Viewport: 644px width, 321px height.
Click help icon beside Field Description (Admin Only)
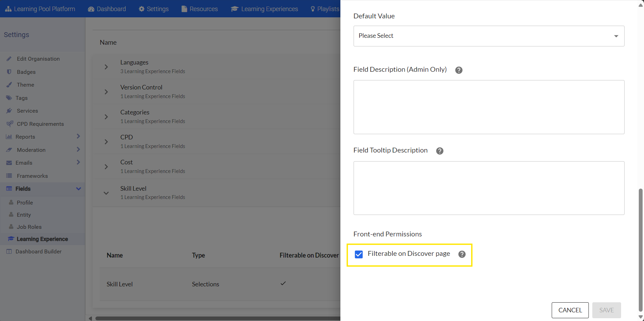click(x=459, y=70)
